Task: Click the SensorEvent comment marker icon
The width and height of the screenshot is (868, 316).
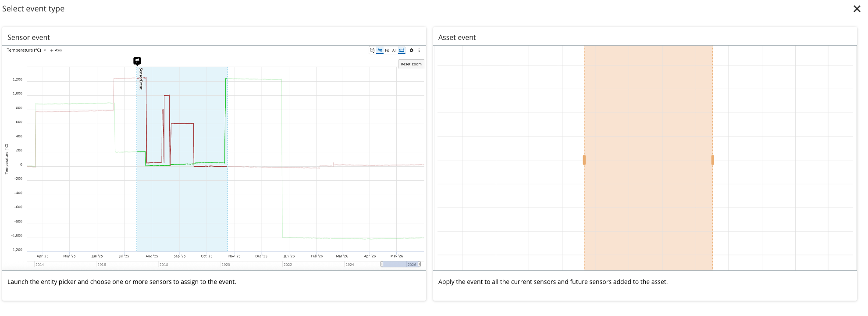Action: pos(137,61)
